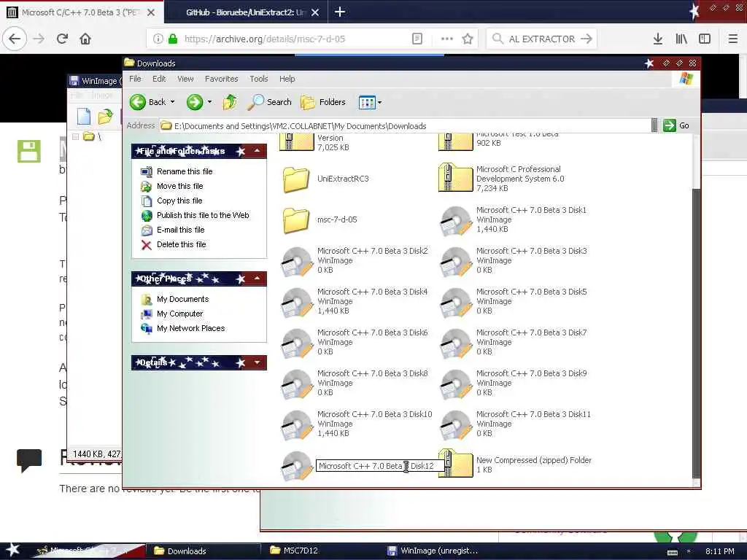747x560 pixels.
Task: Click the Views icon in the toolbar
Action: pyautogui.click(x=367, y=102)
